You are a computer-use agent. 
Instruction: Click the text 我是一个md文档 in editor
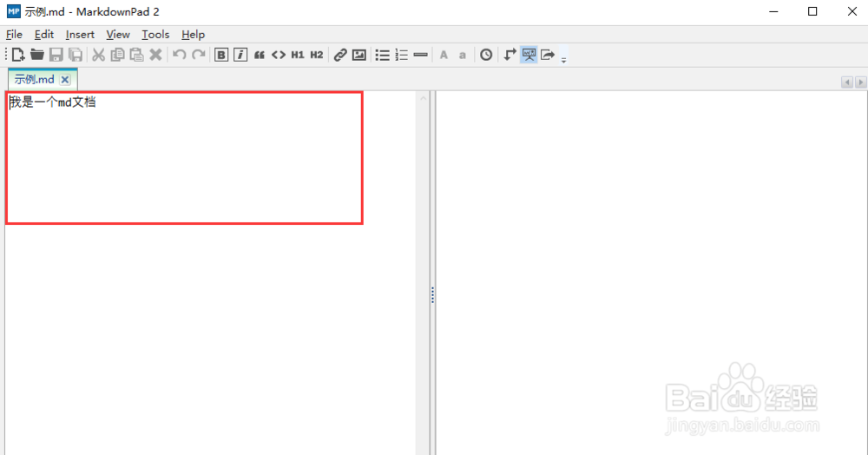click(x=53, y=102)
